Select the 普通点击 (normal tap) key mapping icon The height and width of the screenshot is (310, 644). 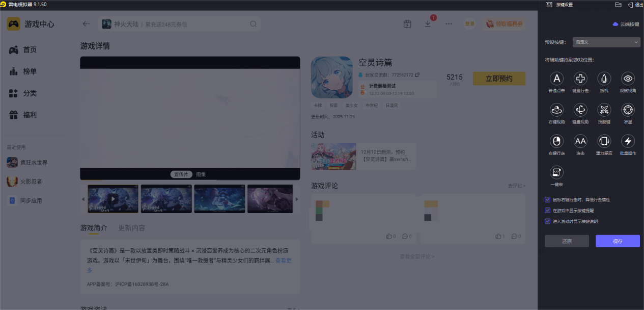[x=556, y=79]
